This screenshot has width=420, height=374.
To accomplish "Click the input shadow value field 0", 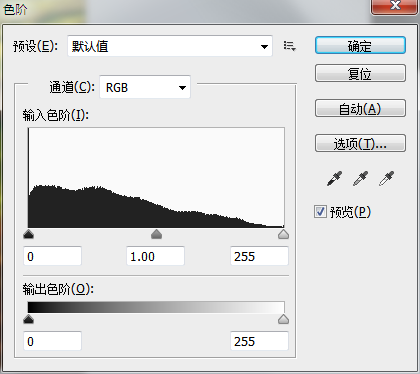I will pyautogui.click(x=52, y=256).
